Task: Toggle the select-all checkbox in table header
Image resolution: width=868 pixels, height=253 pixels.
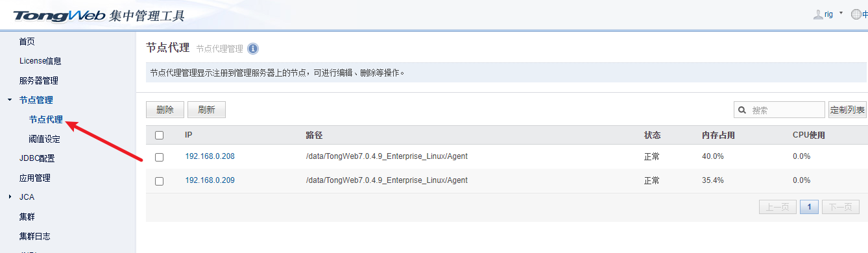Action: pyautogui.click(x=159, y=135)
